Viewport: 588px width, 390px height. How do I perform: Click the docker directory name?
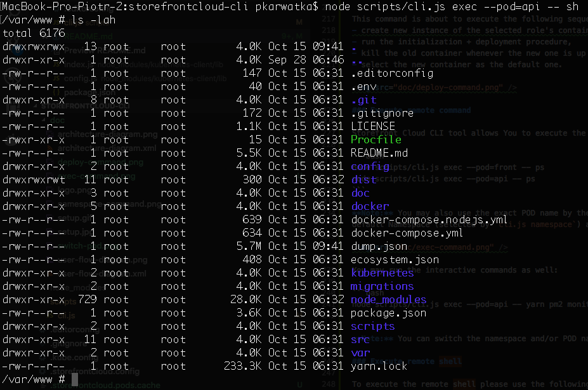coord(370,206)
